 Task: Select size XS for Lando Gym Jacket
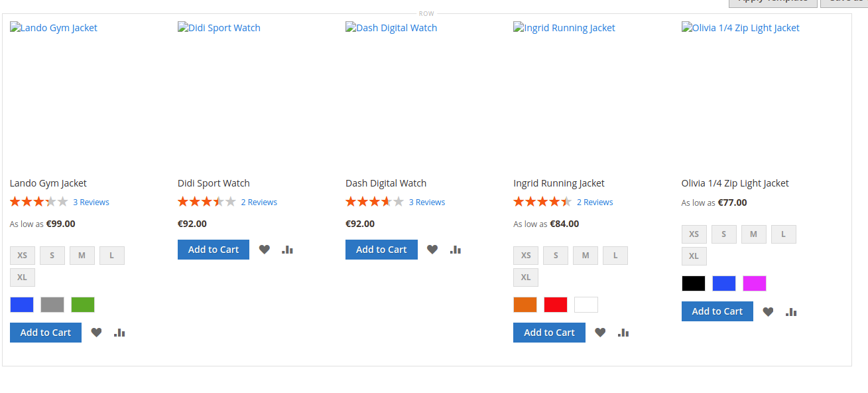click(x=22, y=255)
